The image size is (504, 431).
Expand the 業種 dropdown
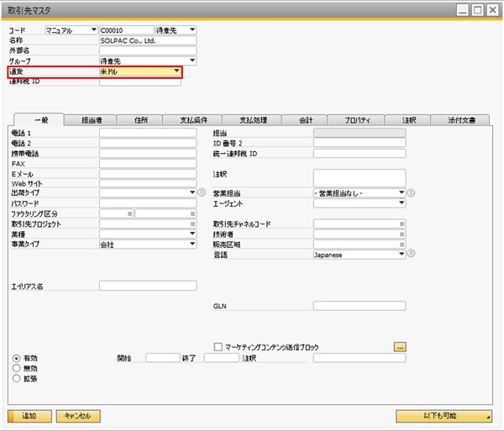[x=192, y=234]
